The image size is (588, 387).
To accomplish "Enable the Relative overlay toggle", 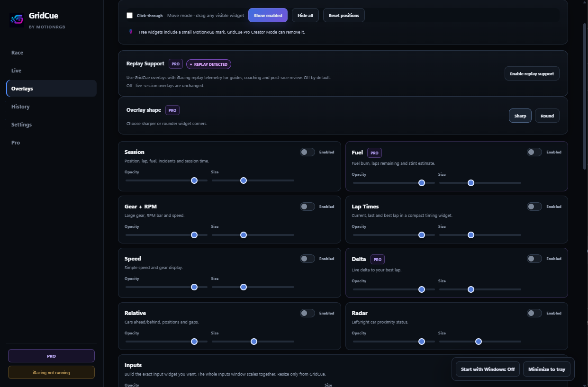I will pyautogui.click(x=308, y=313).
